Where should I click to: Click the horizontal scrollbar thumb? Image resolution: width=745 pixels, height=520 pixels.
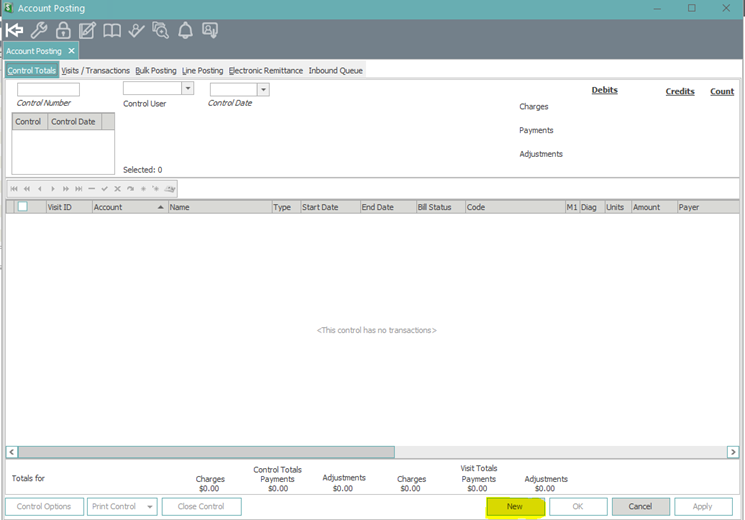pyautogui.click(x=205, y=452)
